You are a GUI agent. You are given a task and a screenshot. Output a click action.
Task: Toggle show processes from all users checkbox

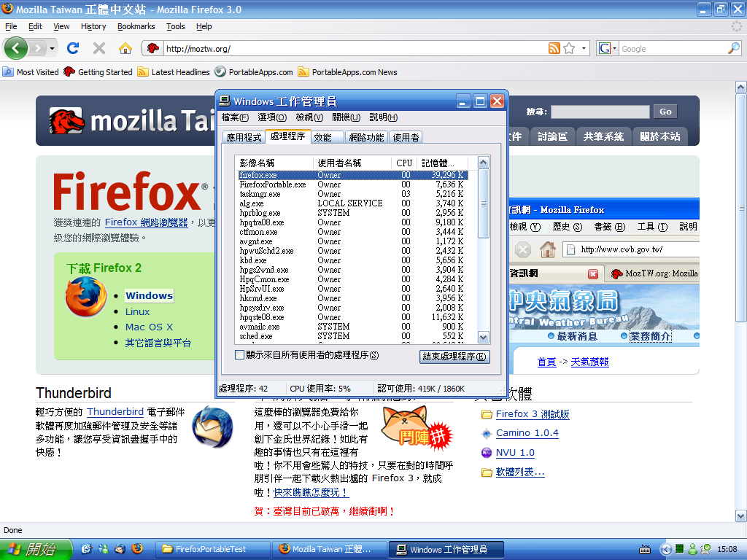coord(239,355)
